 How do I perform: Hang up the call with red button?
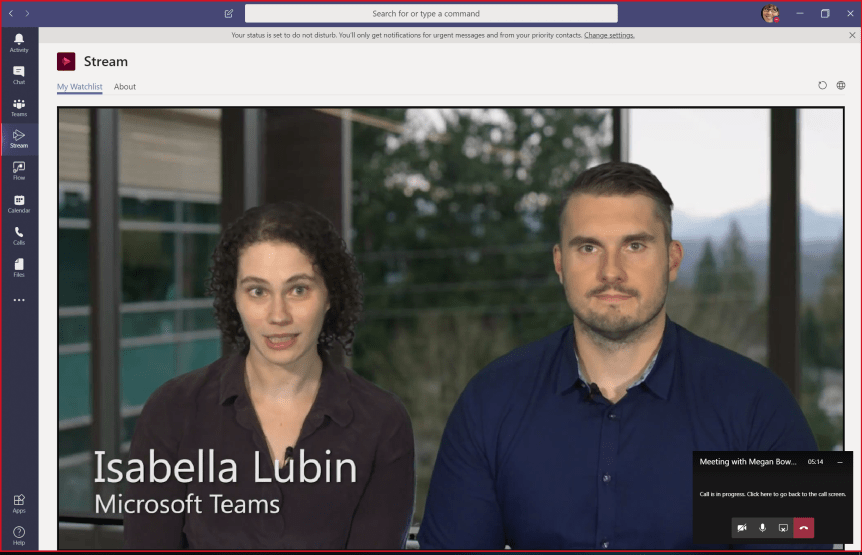[x=804, y=527]
